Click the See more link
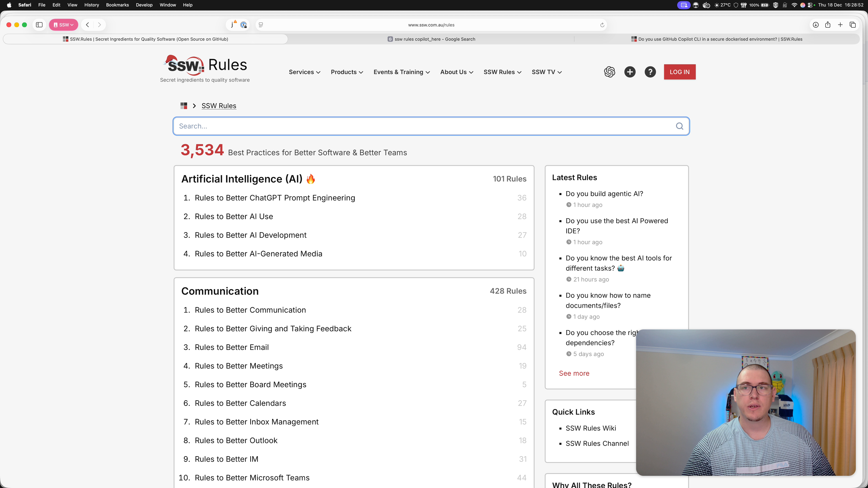 [x=574, y=373]
